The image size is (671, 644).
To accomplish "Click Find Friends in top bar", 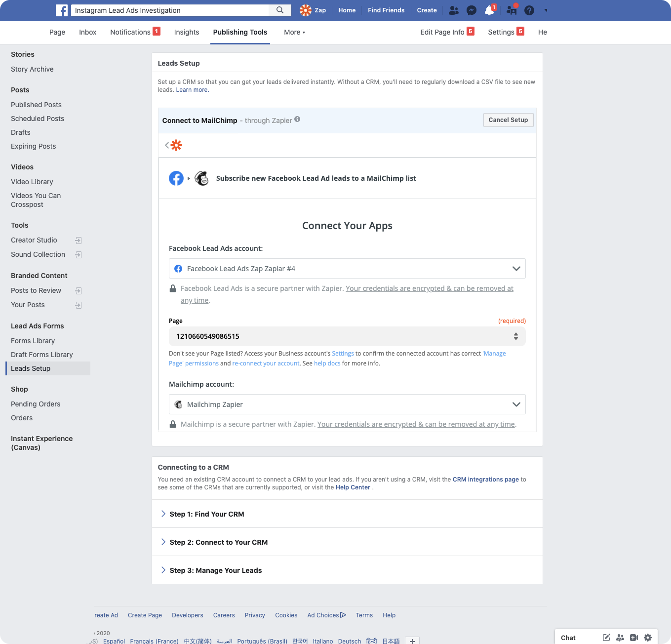I will tap(386, 10).
